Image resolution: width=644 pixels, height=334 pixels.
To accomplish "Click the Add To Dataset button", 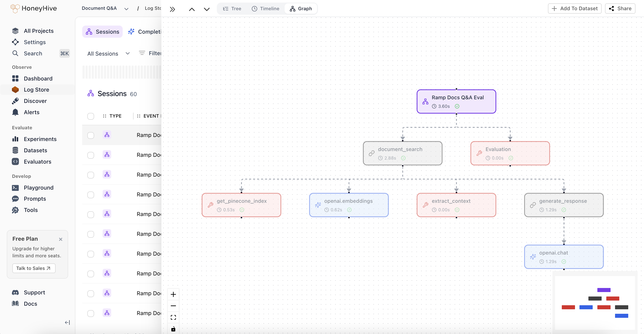I will [575, 9].
